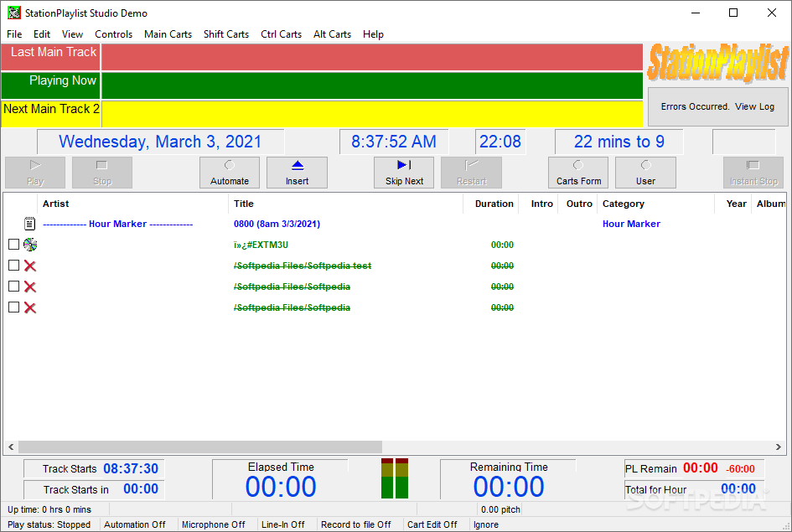The width and height of the screenshot is (792, 532).
Task: Click the Category column header
Action: point(655,204)
